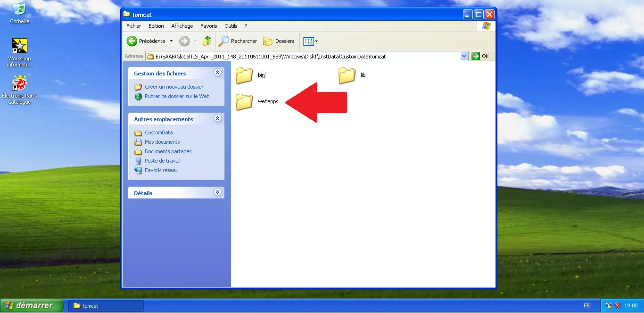Open the Workshop Information desktop icon
The height and width of the screenshot is (313, 644).
19,46
